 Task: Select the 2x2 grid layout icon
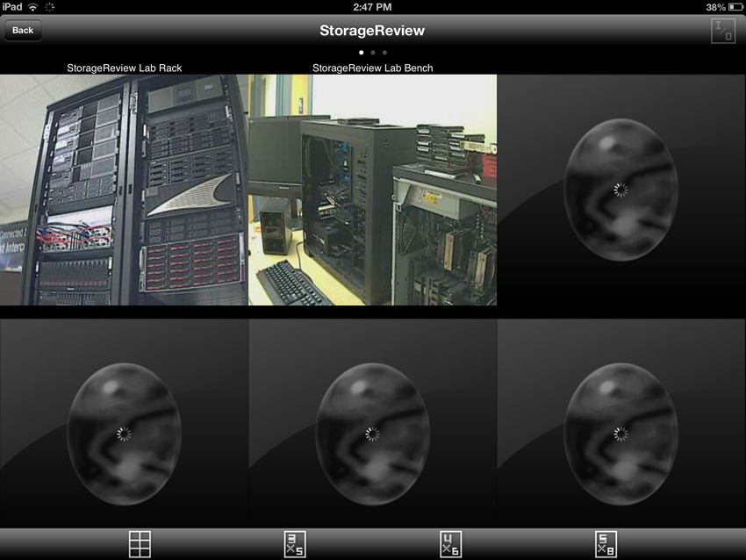140,544
